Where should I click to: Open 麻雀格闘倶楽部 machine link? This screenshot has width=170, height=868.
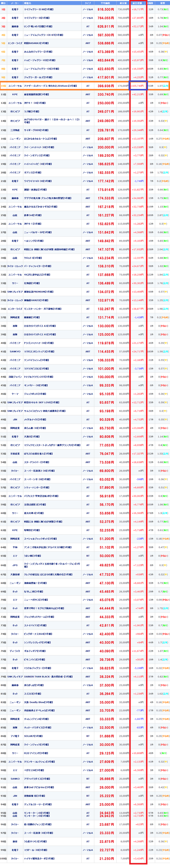tap(36, 94)
